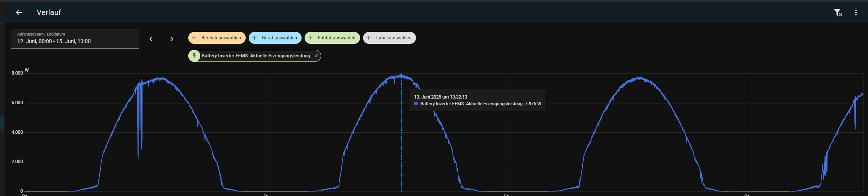Click the tooltip timestamp 13. Juni 2025
This screenshot has width=868, height=196.
441,97
